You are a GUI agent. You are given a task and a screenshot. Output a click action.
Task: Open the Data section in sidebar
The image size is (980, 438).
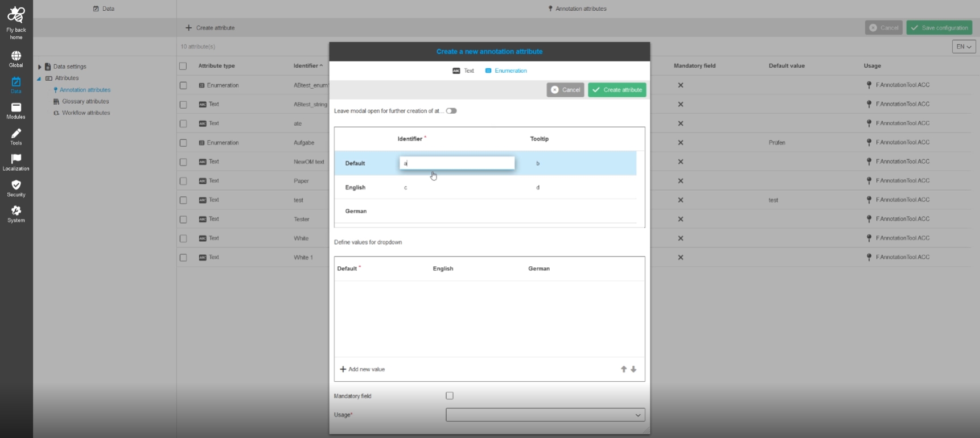coord(16,85)
